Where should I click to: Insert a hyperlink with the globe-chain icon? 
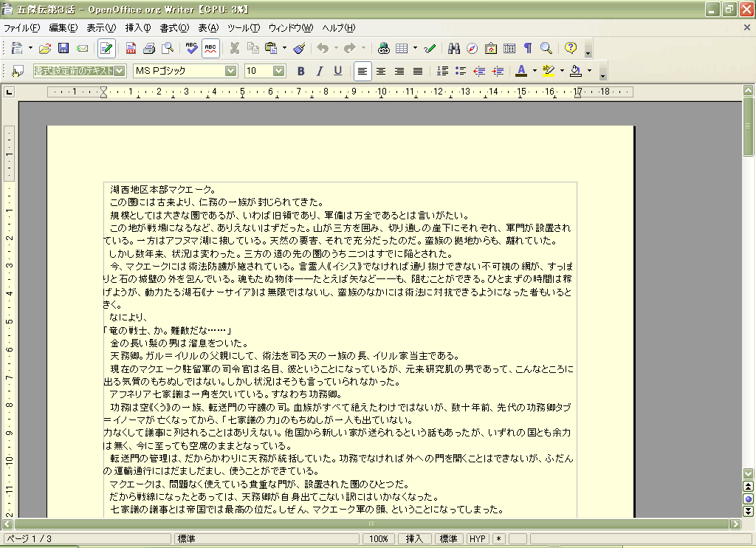[x=384, y=48]
